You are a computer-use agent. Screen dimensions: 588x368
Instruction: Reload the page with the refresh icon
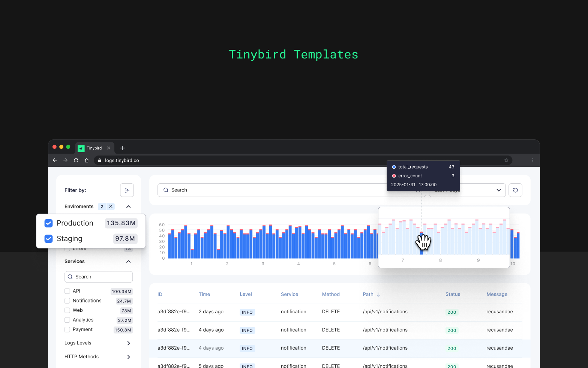coord(76,160)
